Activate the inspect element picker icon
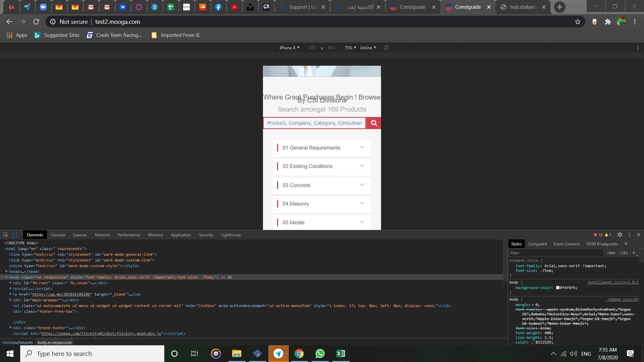 5,235
